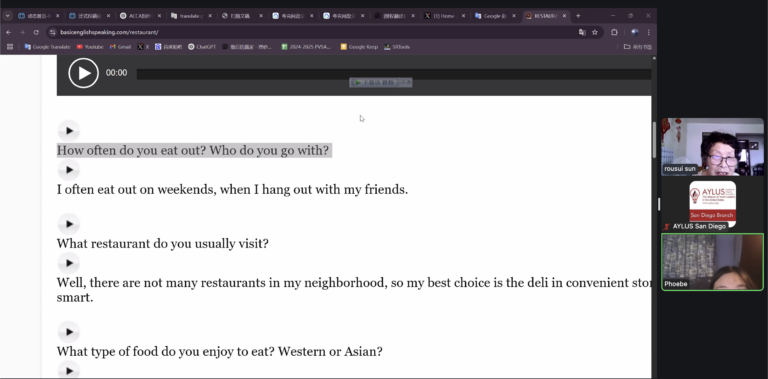Play audio for "How often do you eat out?"
Screen dimensions: 768x379
(x=69, y=131)
